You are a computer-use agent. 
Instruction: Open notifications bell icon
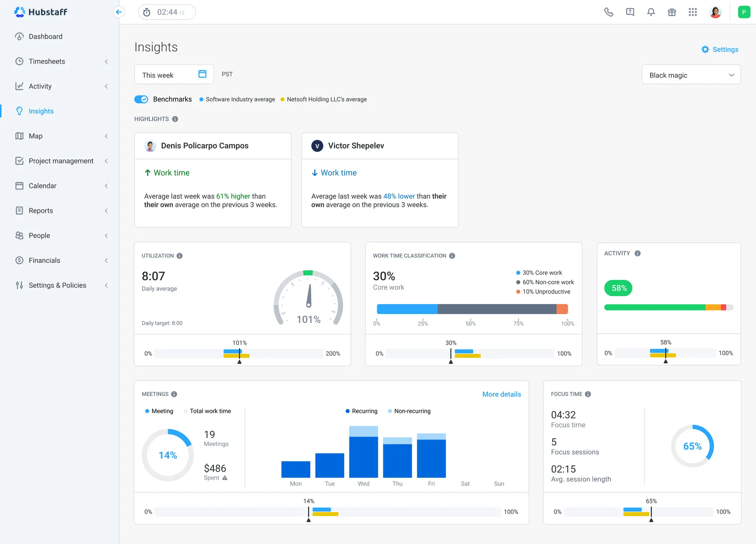point(651,12)
